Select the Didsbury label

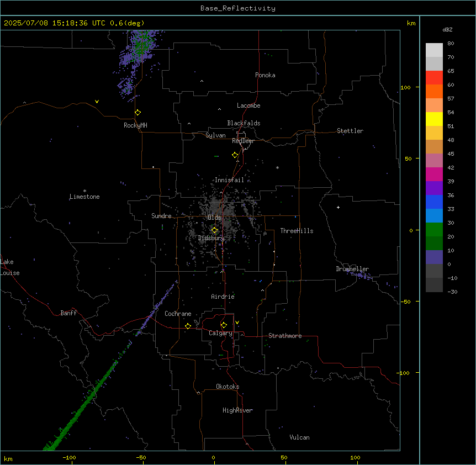click(211, 238)
